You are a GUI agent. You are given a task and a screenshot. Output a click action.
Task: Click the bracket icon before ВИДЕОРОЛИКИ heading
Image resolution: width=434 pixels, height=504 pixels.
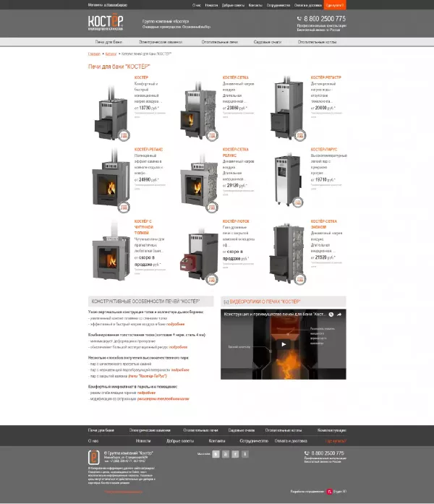[226, 302]
